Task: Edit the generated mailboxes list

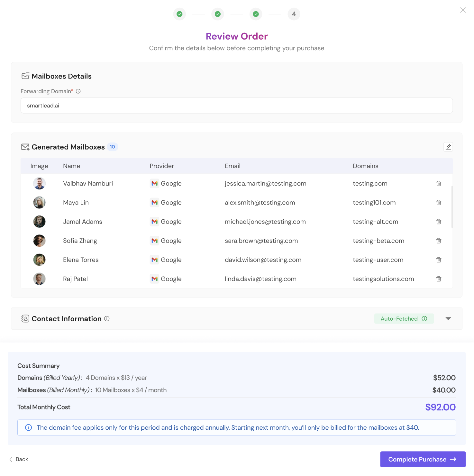Action: pyautogui.click(x=448, y=147)
